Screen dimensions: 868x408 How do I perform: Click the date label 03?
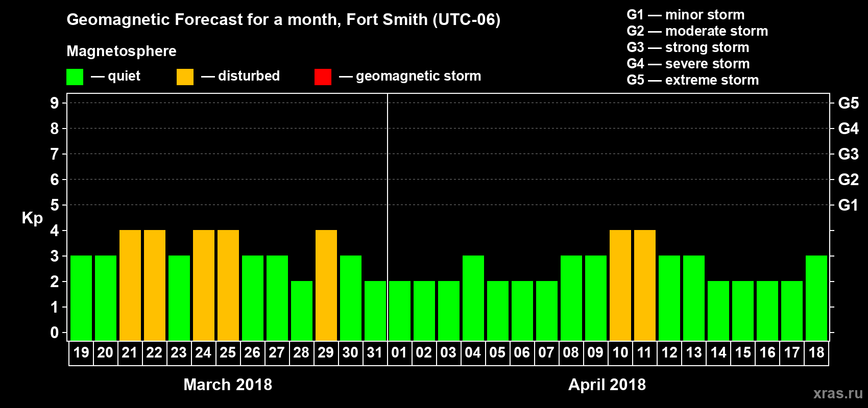point(448,352)
